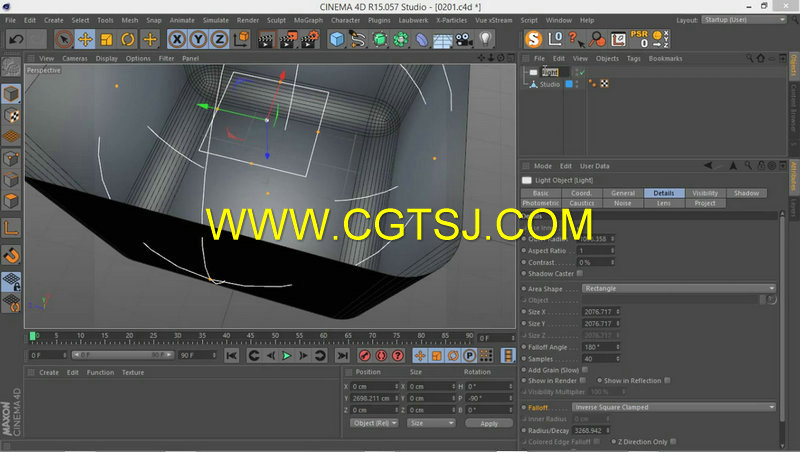Screen dimensions: 800x452
Task: Select the Live Selection tool
Action: tap(64, 39)
